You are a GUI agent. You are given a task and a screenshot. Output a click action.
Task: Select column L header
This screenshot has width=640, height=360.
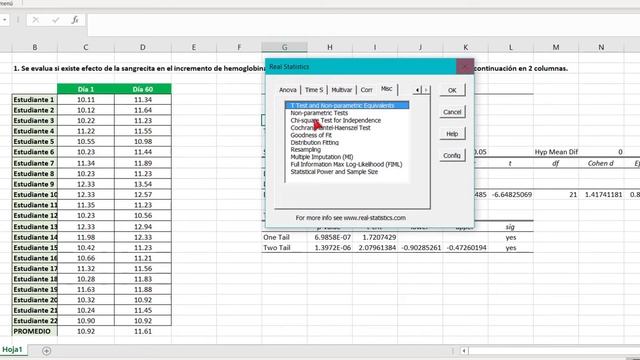511,47
